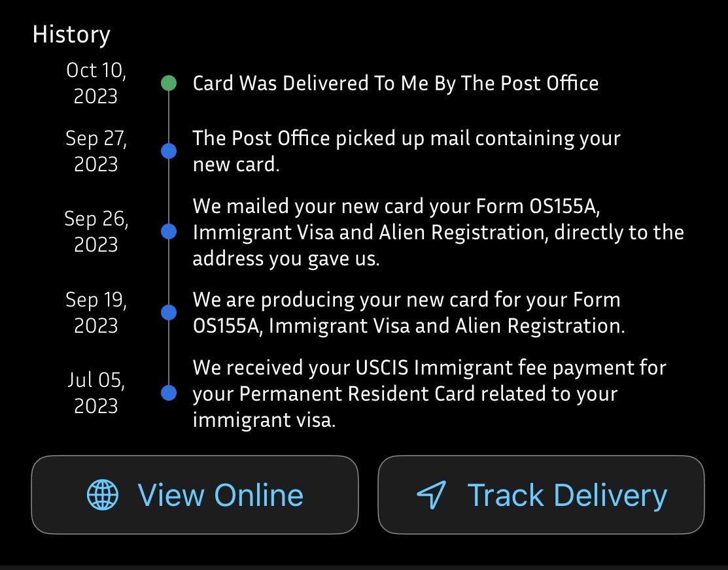Viewport: 728px width, 570px height.
Task: Tap the History heading
Action: 71,35
